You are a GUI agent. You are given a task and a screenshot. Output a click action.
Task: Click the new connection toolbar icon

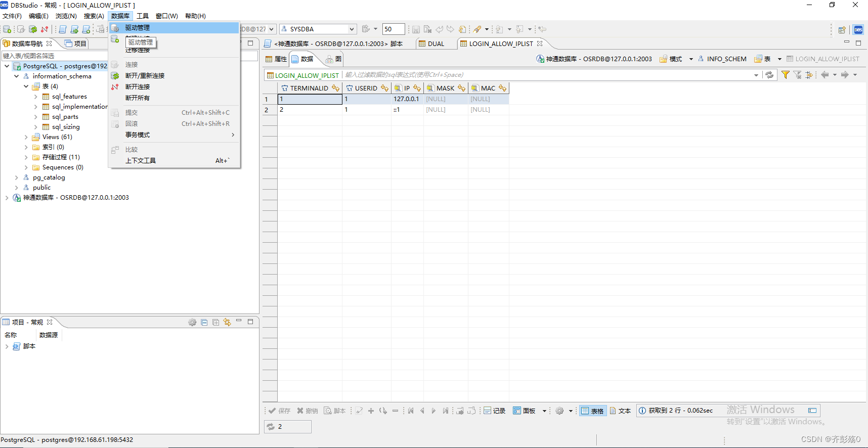point(7,29)
